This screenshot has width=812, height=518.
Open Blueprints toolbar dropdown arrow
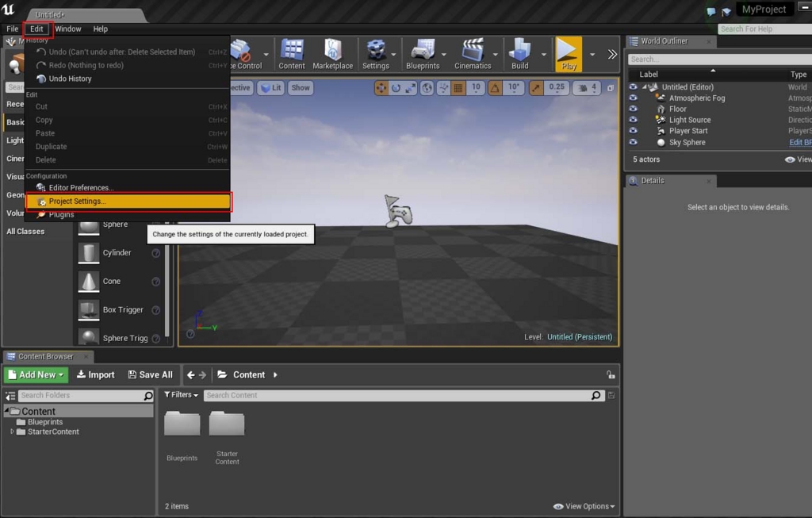click(444, 55)
